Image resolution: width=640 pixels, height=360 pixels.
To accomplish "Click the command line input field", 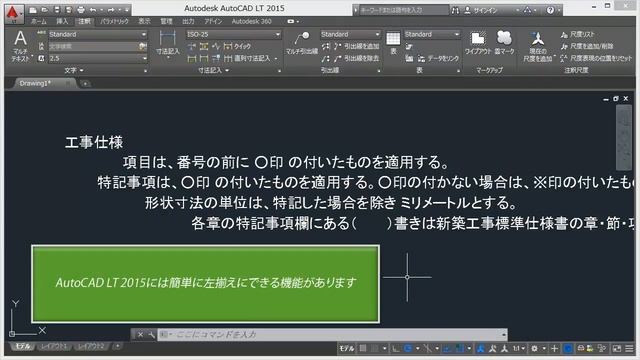I will coord(332,335).
